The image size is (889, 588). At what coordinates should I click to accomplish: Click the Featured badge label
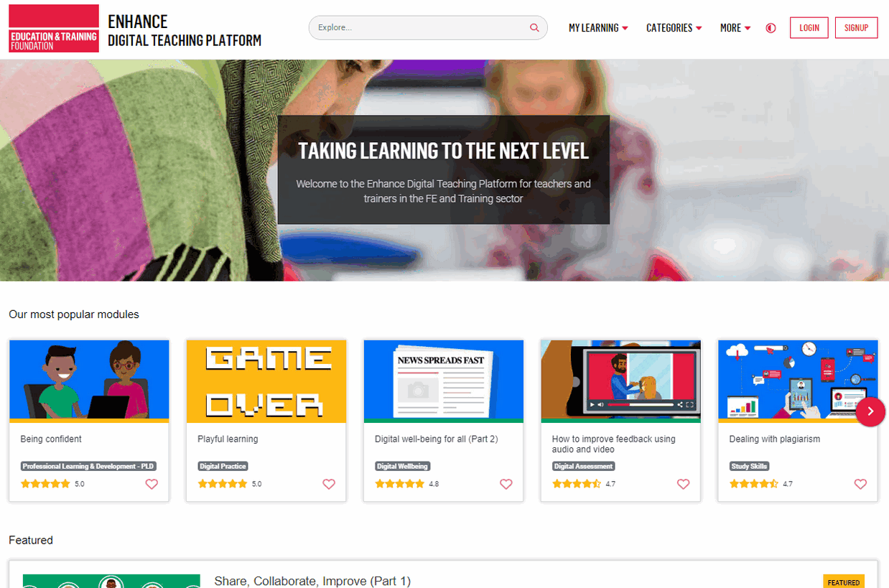tap(844, 582)
